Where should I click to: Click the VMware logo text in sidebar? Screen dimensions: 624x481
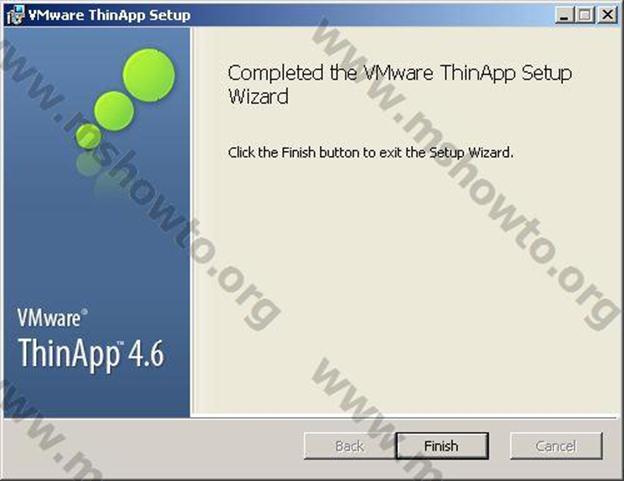point(49,318)
